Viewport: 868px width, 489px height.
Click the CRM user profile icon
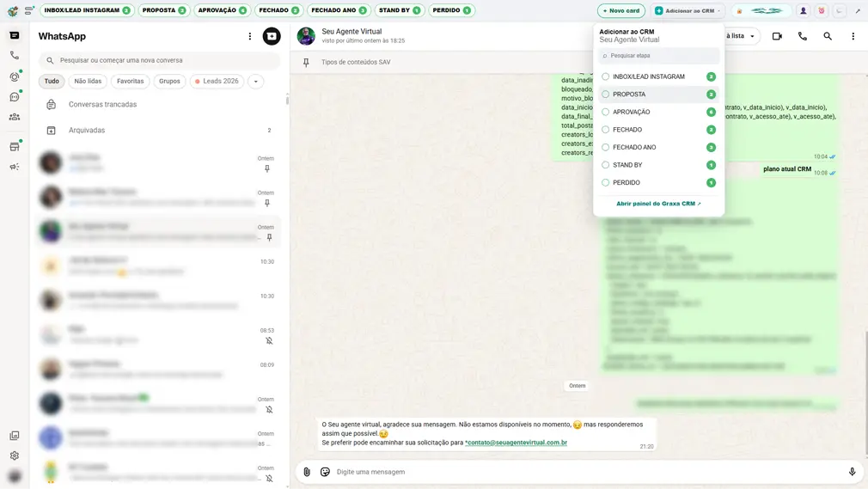[804, 10]
